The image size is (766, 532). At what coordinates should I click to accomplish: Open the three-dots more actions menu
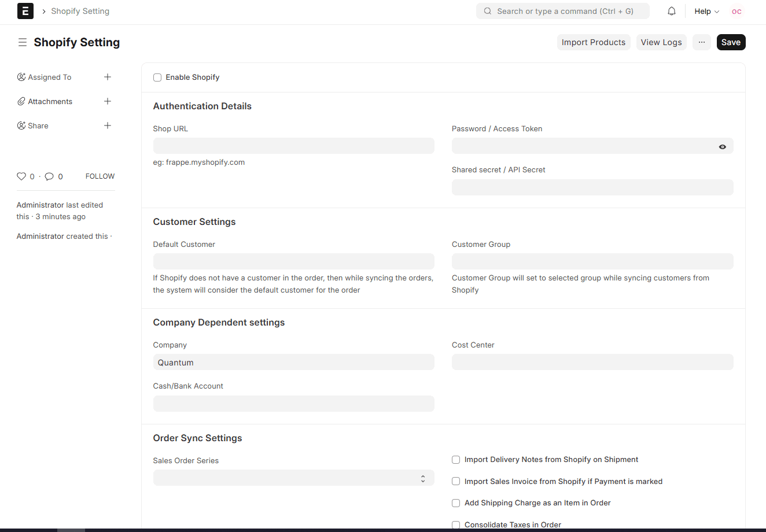[701, 42]
